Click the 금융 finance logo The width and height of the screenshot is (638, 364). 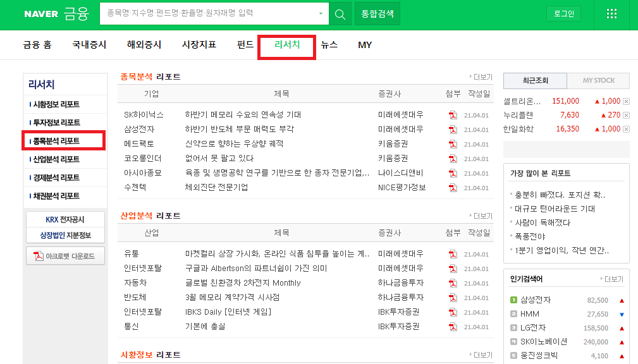[x=76, y=14]
